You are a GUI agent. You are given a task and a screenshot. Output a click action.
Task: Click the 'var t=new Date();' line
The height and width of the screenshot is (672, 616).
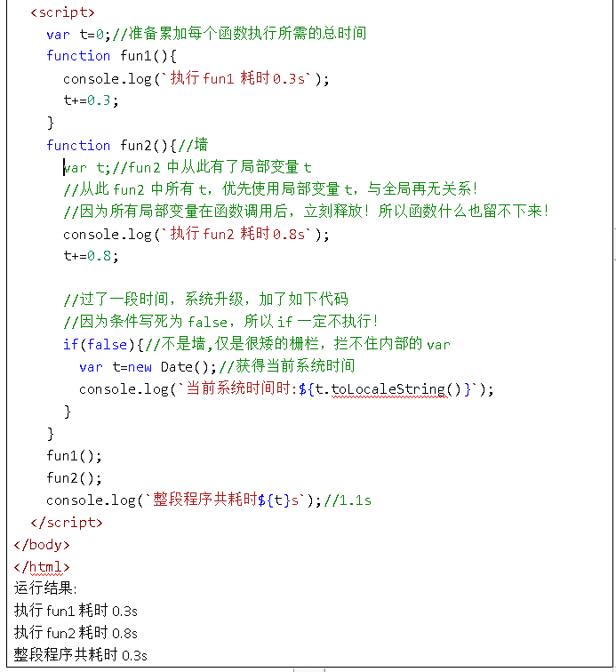point(148,367)
